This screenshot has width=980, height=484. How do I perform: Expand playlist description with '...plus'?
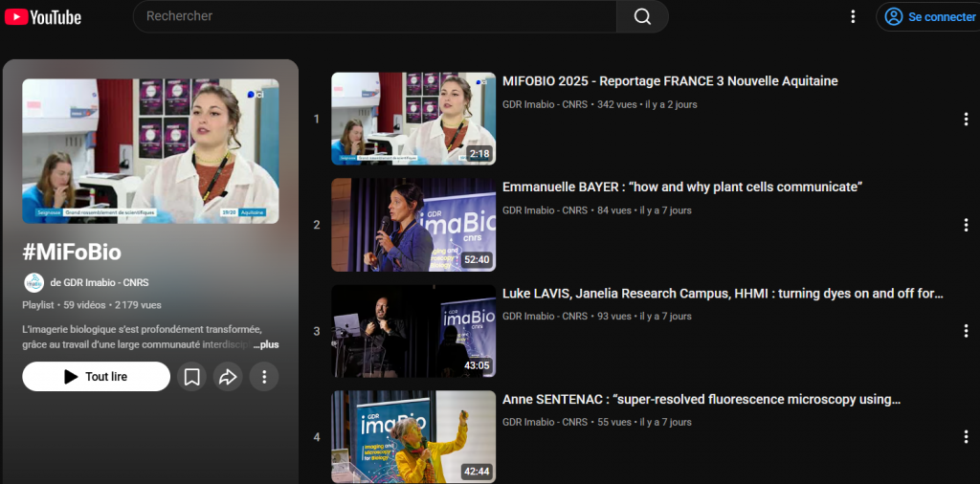266,344
